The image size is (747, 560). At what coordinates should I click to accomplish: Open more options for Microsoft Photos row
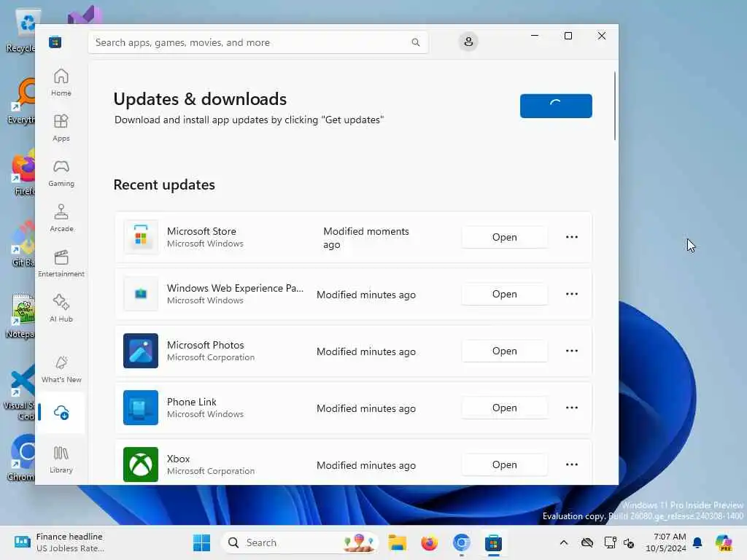pos(572,351)
